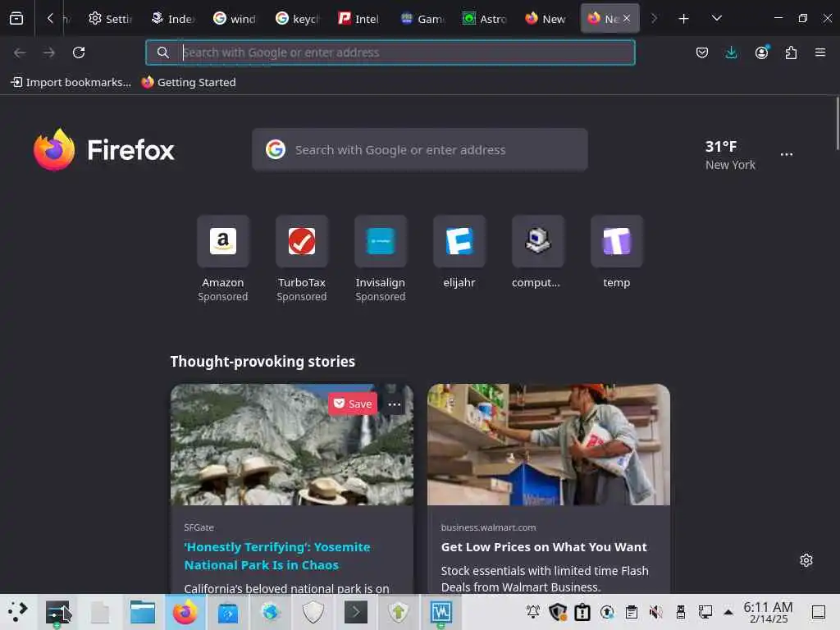Open the notifications bell tray icon
The width and height of the screenshot is (840, 630).
[x=533, y=612]
